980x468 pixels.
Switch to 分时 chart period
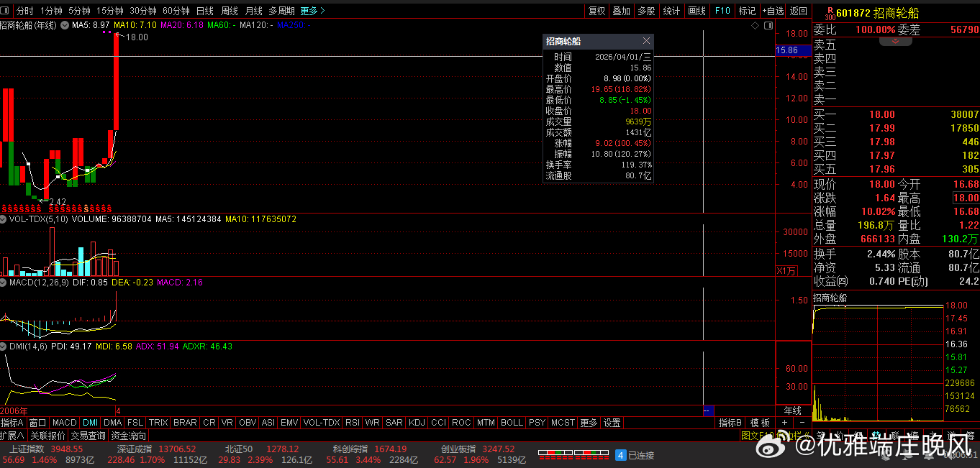click(24, 11)
